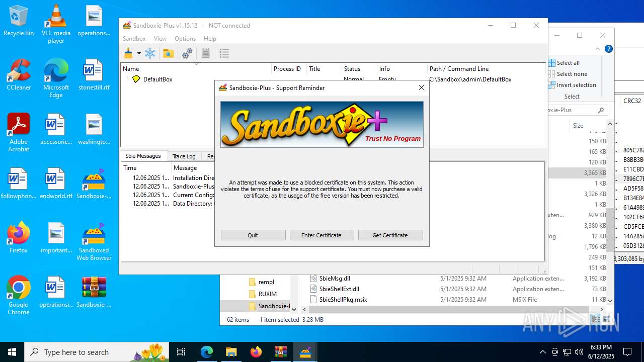Screen dimensions: 644x362
Task: Click the Get Certificate button
Action: (x=390, y=235)
